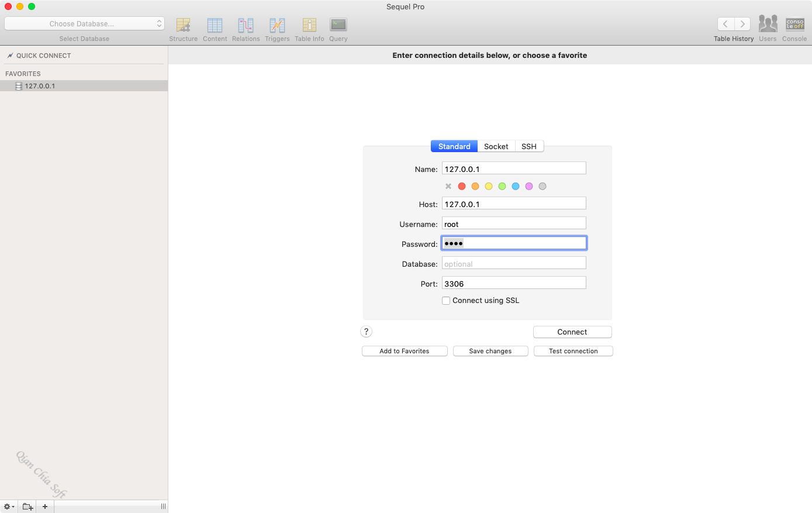The image size is (812, 513).
Task: Click Test connection button
Action: tap(573, 351)
